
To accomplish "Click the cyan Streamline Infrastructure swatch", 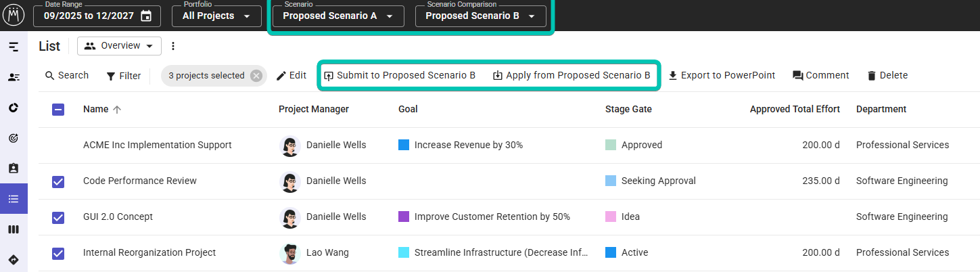I will point(404,252).
